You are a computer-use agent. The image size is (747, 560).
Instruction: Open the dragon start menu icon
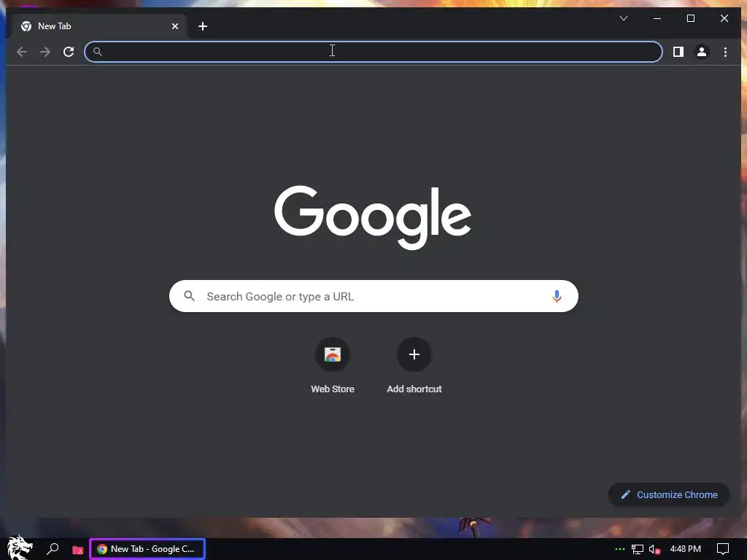20,548
